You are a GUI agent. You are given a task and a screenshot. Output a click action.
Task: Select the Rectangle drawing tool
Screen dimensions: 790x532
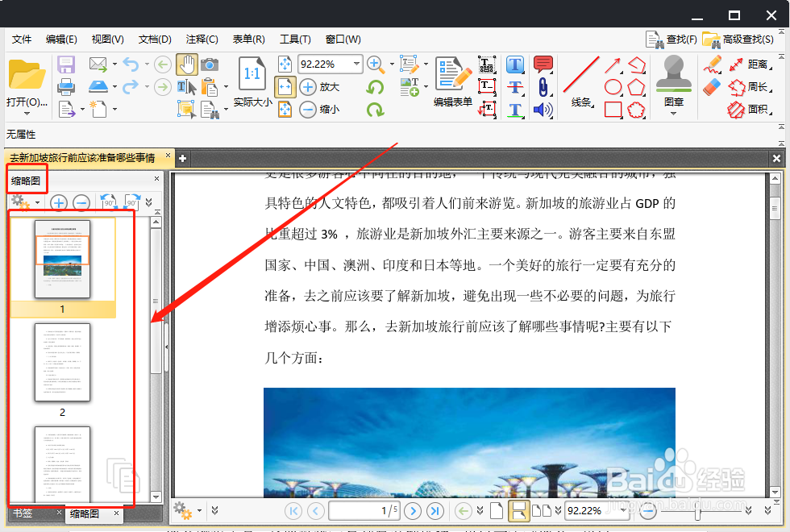[613, 110]
